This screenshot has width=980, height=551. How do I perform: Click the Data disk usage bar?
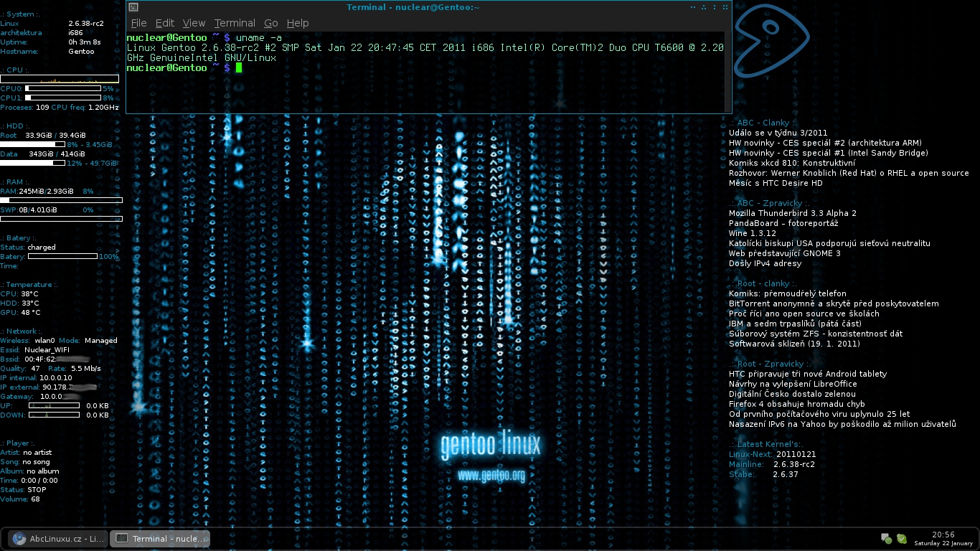pyautogui.click(x=32, y=163)
